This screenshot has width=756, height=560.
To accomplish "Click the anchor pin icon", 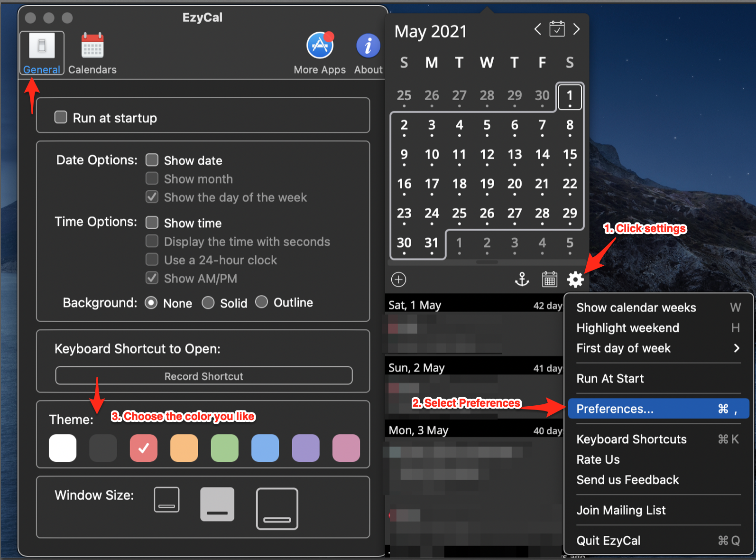I will 522,280.
